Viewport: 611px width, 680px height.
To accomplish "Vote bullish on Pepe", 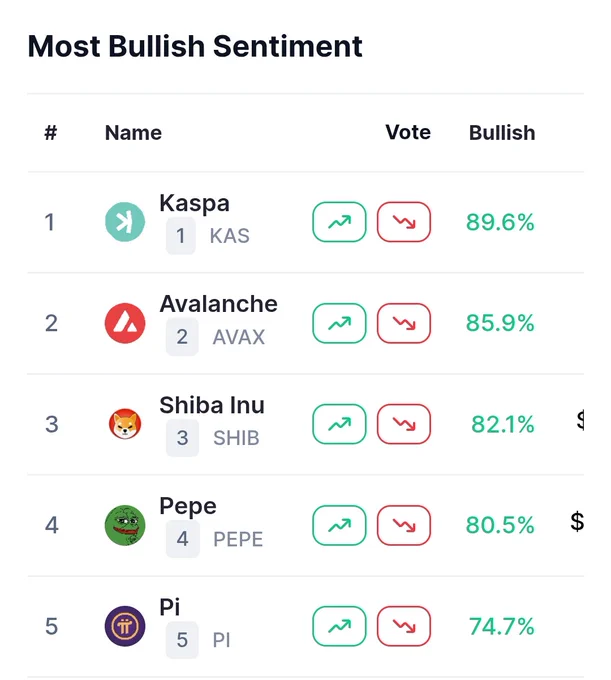I will coord(339,525).
